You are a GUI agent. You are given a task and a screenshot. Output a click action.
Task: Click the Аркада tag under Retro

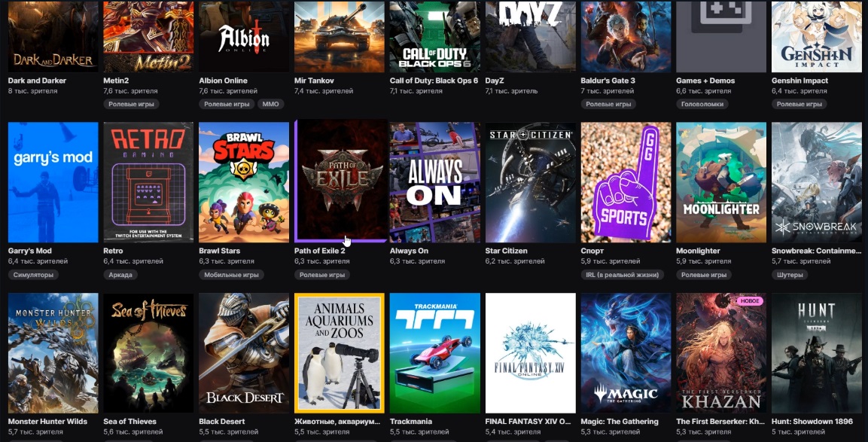120,275
